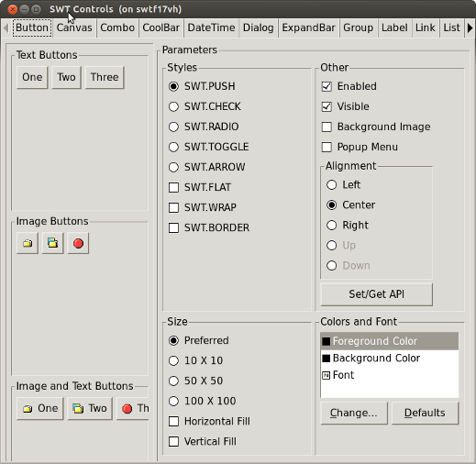Viewport: 476px width, 464px height.
Task: Uncheck the Visible checkbox
Action: click(x=327, y=106)
